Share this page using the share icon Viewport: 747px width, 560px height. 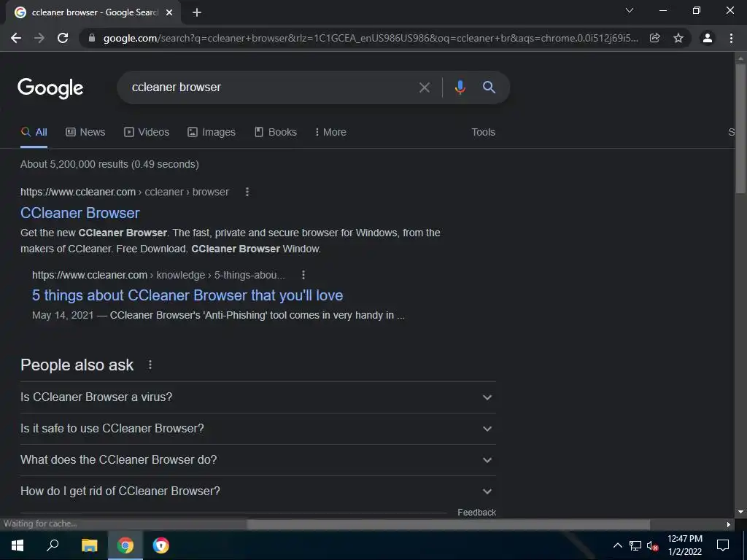point(655,38)
